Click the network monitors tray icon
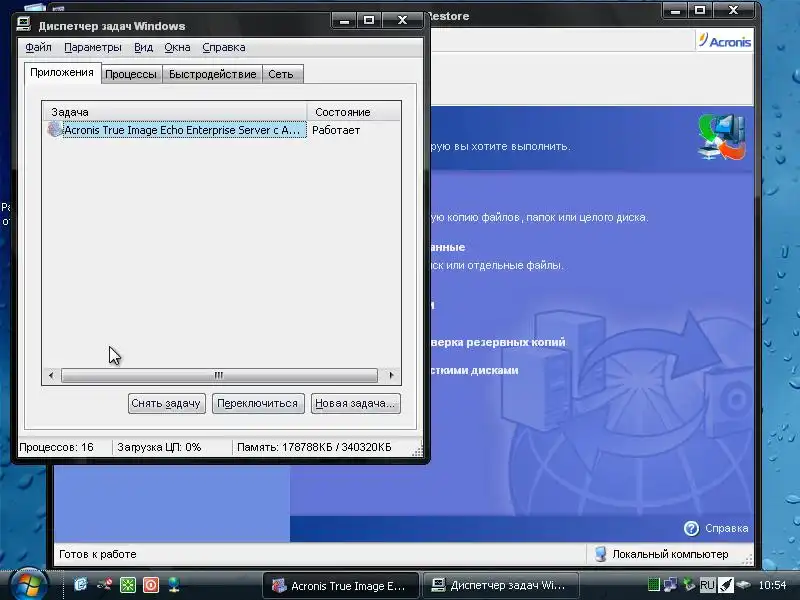Screen dimensions: 800x600 pyautogui.click(x=670, y=585)
